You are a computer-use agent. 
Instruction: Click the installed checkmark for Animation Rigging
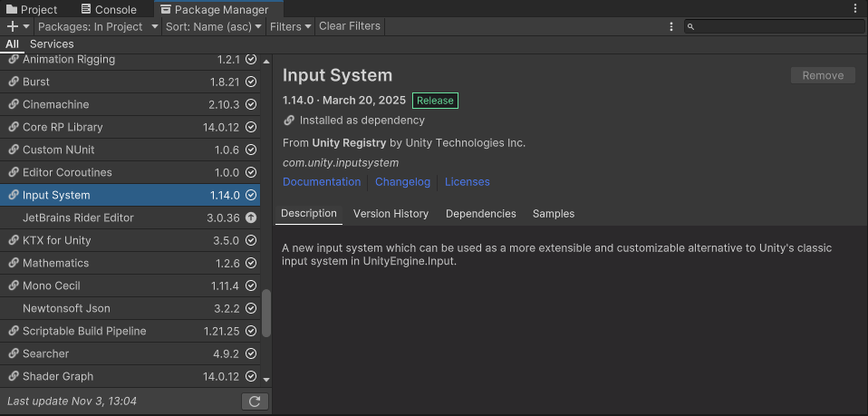click(x=251, y=59)
